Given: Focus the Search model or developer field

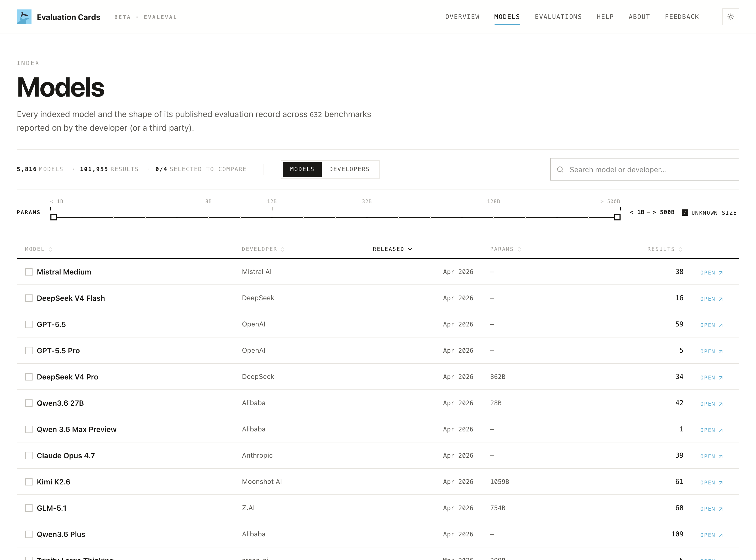Looking at the screenshot, I should click(x=644, y=169).
